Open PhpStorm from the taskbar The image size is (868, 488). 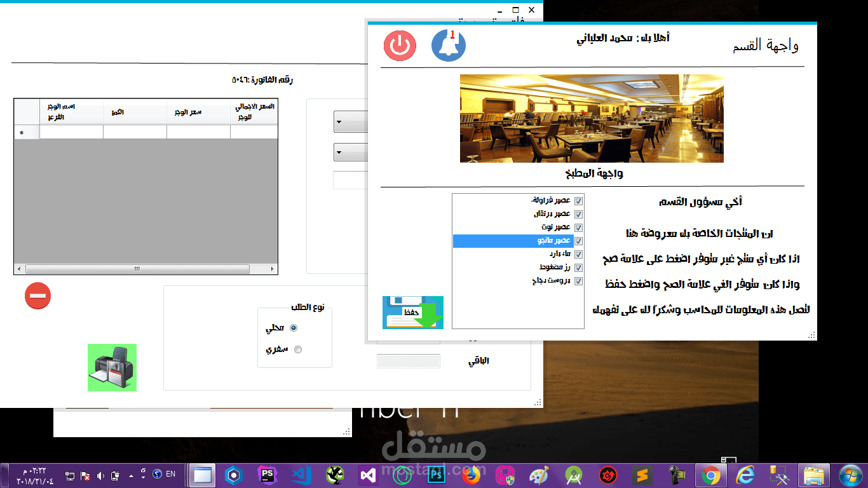[x=268, y=475]
